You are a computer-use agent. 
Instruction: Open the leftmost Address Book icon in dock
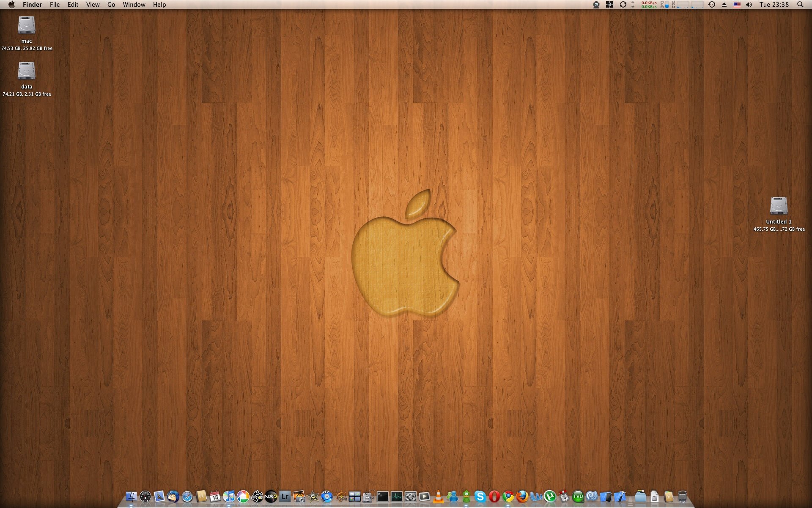[x=201, y=496]
